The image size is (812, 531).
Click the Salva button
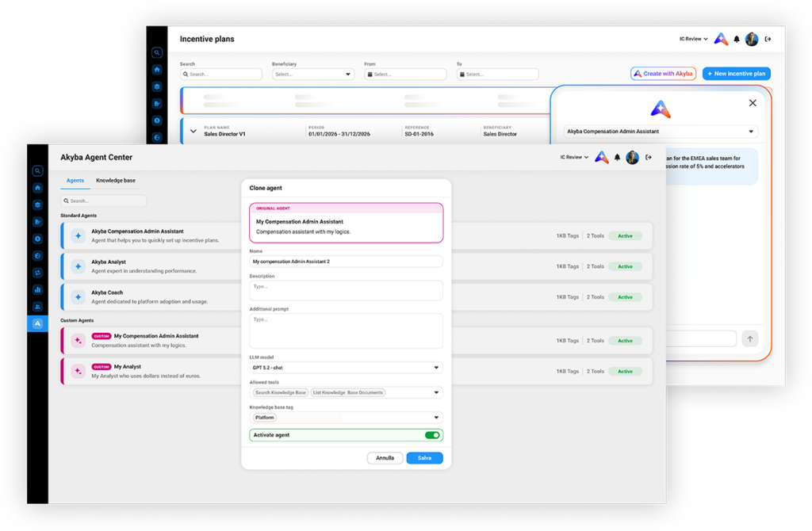[425, 458]
